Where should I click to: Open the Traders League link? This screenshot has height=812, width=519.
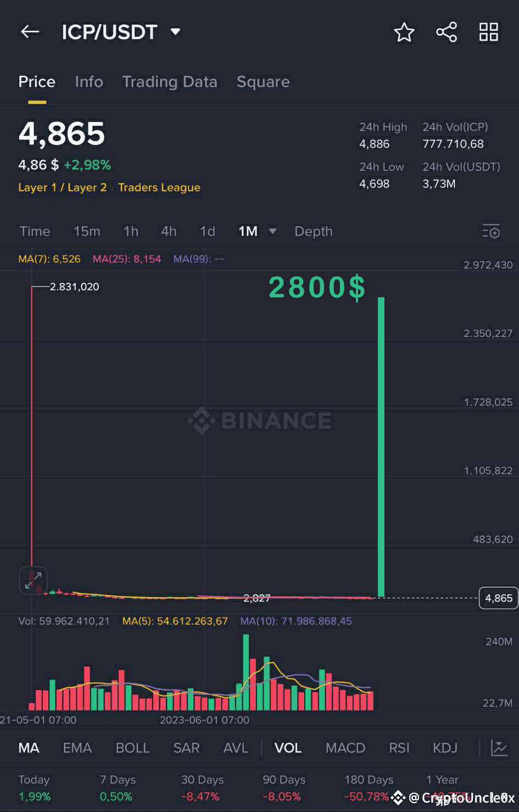(159, 187)
